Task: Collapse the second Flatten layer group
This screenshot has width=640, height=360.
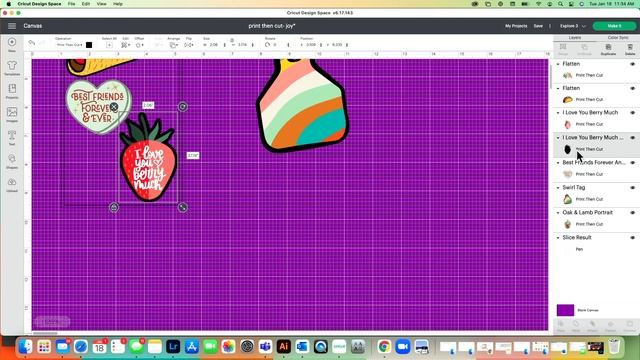Action: tap(558, 88)
